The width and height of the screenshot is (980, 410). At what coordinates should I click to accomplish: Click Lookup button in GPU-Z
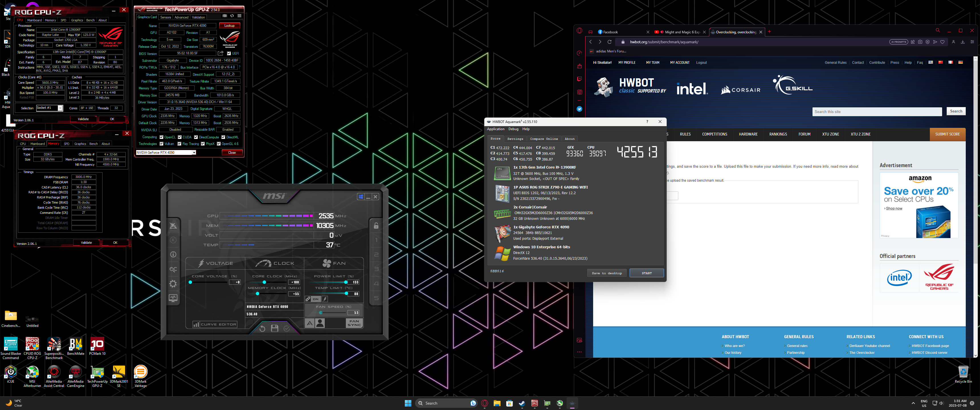click(x=229, y=25)
